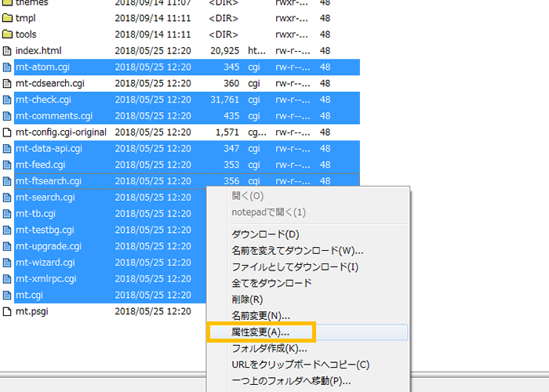
Task: Click the mt-atom.cgi file icon
Action: coord(7,67)
